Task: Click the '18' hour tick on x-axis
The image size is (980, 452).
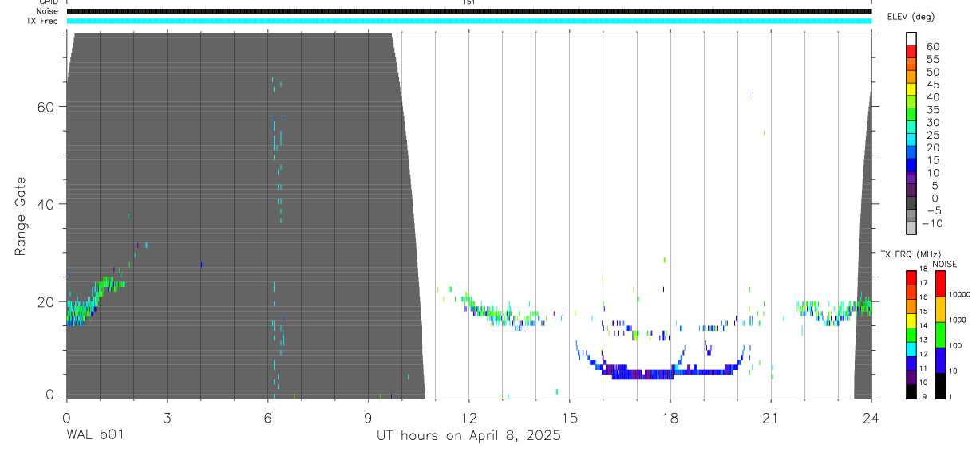Action: [x=670, y=418]
